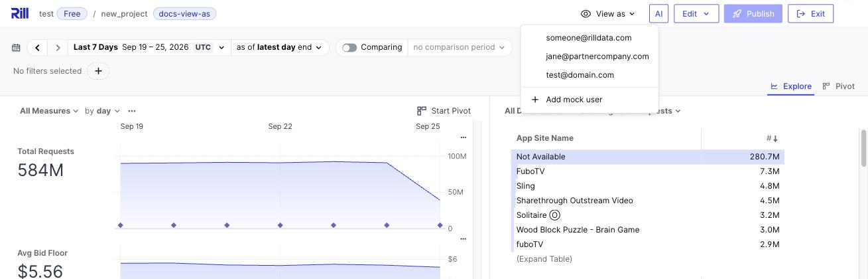Click sort arrow in # column header
The height and width of the screenshot is (279, 868).
coord(775,138)
